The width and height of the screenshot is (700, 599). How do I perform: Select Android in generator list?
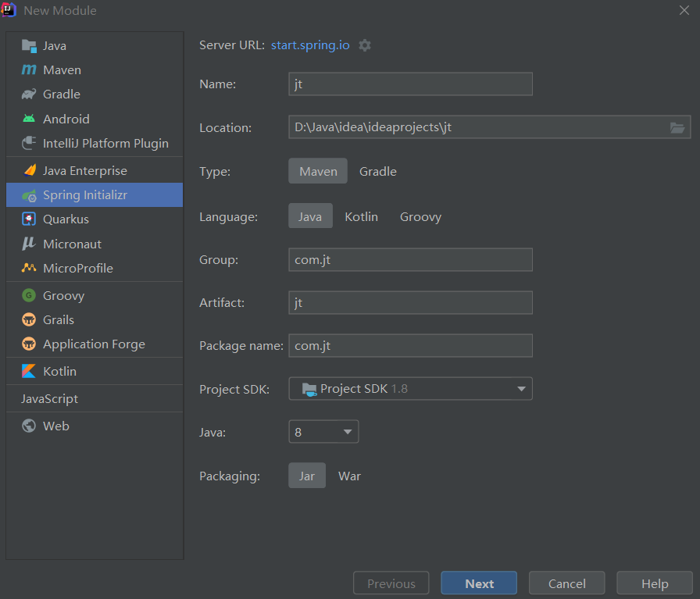[x=95, y=119]
